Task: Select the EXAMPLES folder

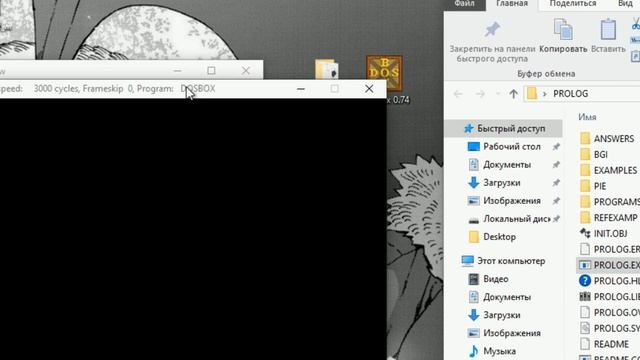Action: [x=608, y=170]
